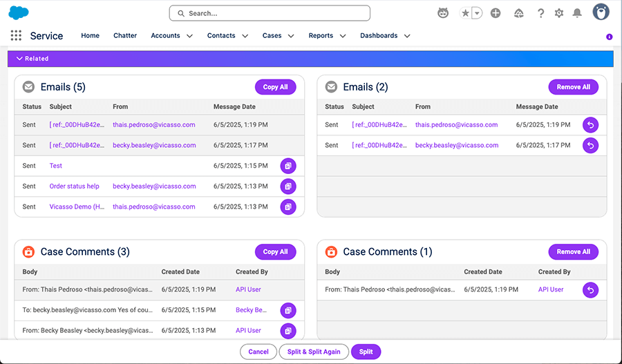Click the Case Comments (3) icon
Image resolution: width=622 pixels, height=364 pixels.
tap(28, 252)
